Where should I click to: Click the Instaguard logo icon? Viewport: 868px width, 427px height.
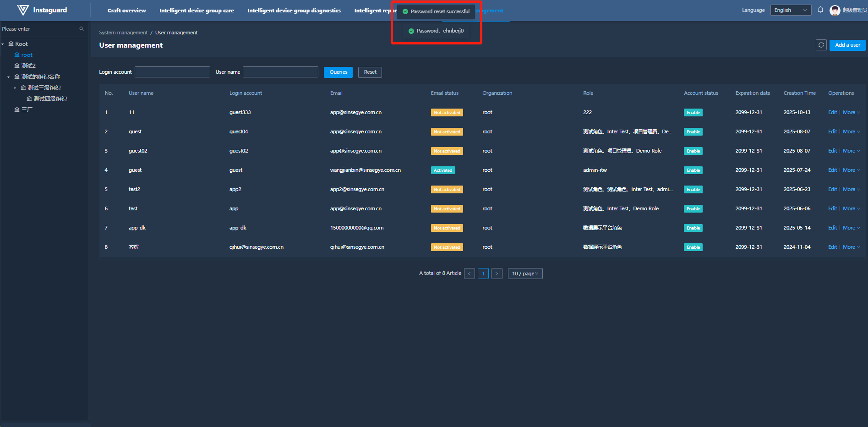22,10
